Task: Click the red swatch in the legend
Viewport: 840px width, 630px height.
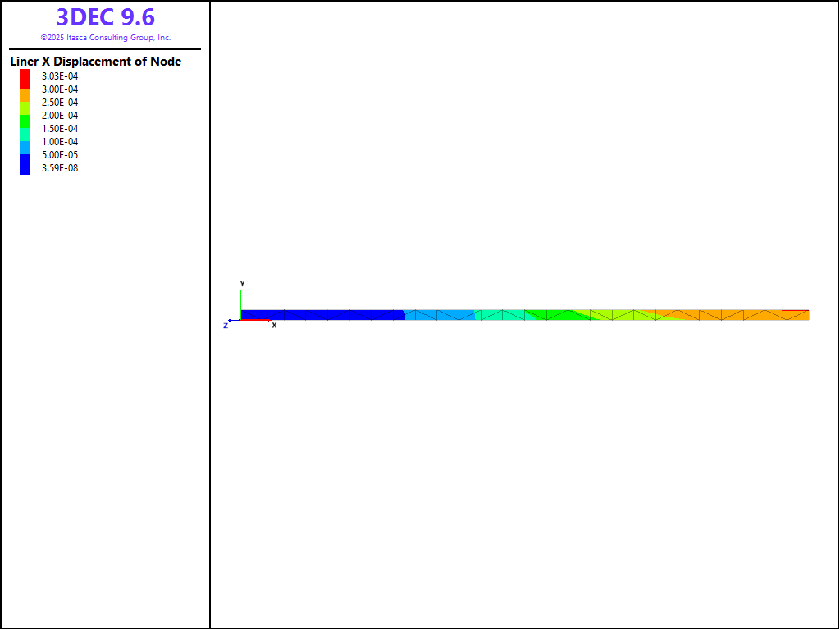Action: (x=25, y=77)
